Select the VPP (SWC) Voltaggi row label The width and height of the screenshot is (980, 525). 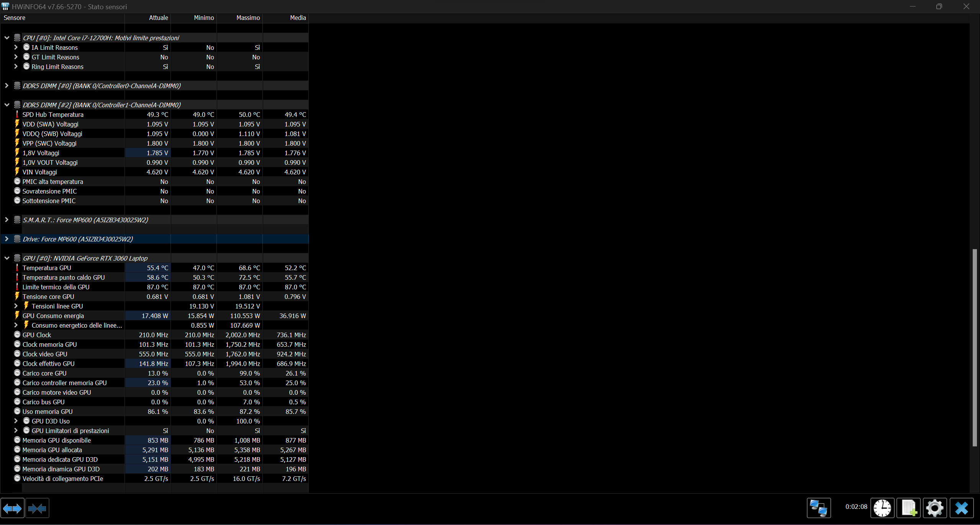(x=49, y=143)
